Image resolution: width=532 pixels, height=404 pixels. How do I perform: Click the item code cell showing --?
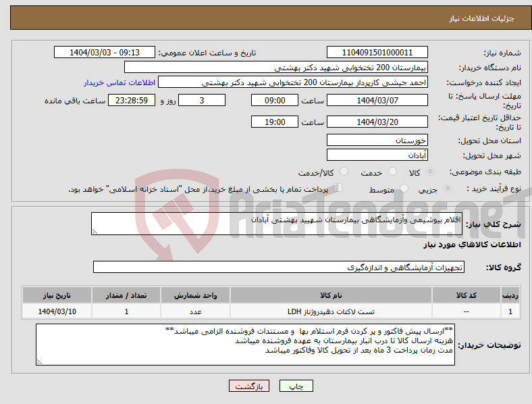point(467,311)
